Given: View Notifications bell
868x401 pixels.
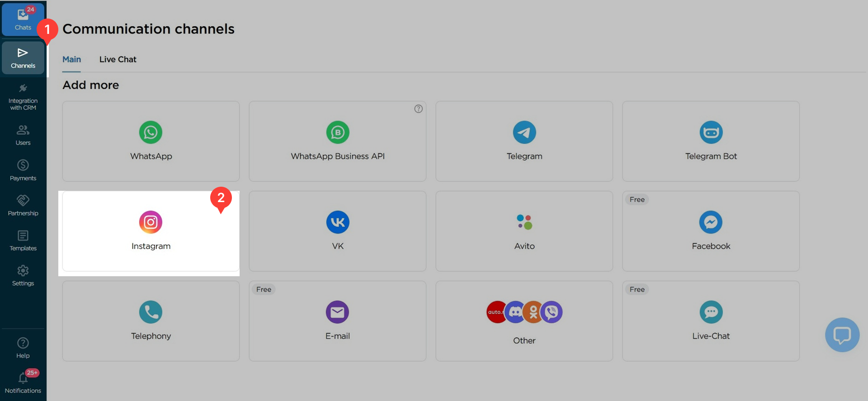Looking at the screenshot, I should click(x=23, y=382).
